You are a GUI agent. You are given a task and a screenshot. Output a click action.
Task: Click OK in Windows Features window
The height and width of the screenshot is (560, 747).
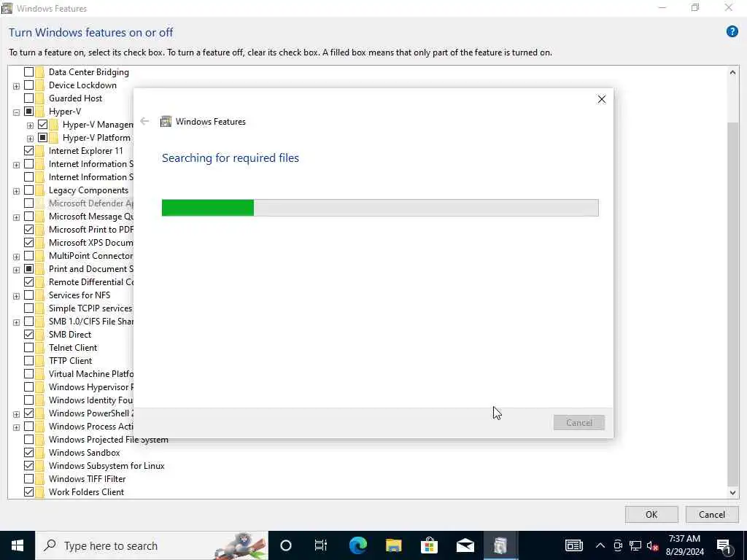(651, 514)
